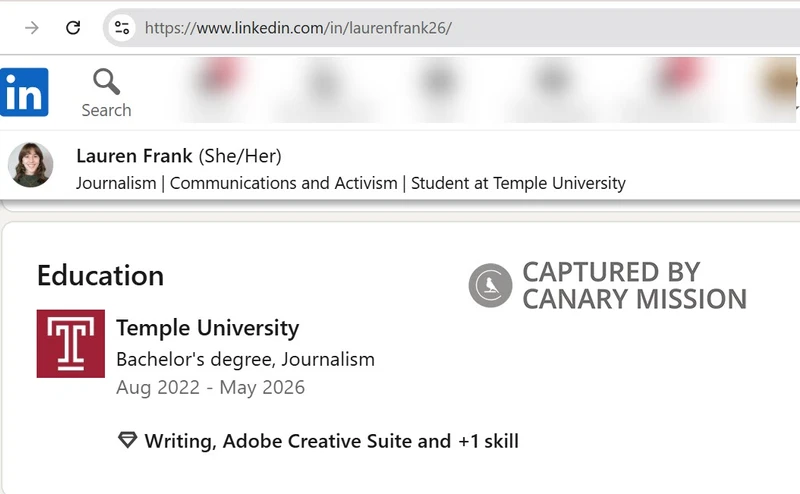The width and height of the screenshot is (800, 494).
Task: Click the Education section heading
Action: pos(100,276)
